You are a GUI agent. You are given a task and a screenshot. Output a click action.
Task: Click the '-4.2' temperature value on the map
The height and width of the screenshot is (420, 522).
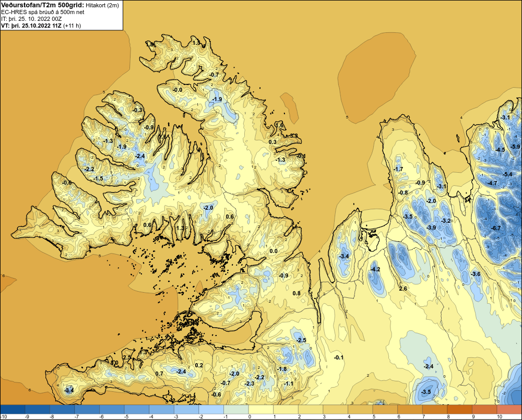(x=375, y=269)
